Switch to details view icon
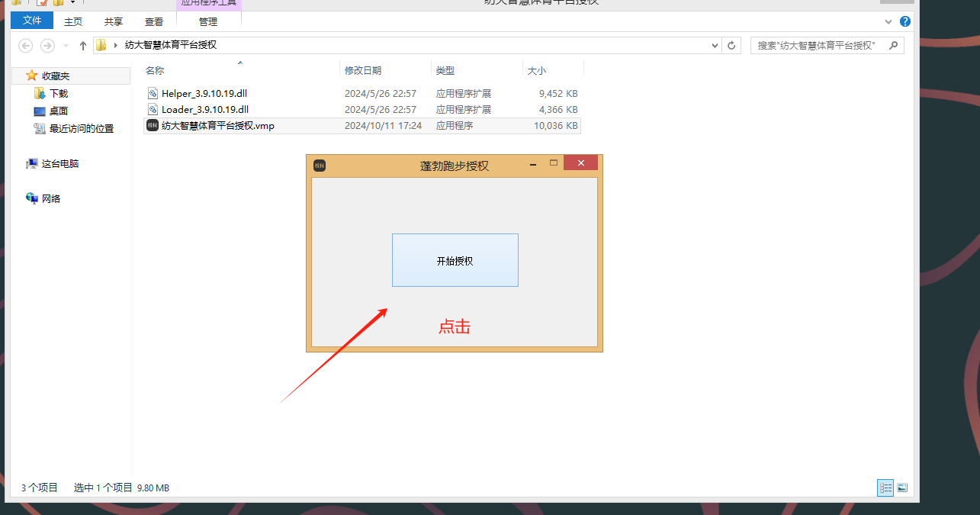980x515 pixels. [x=885, y=488]
